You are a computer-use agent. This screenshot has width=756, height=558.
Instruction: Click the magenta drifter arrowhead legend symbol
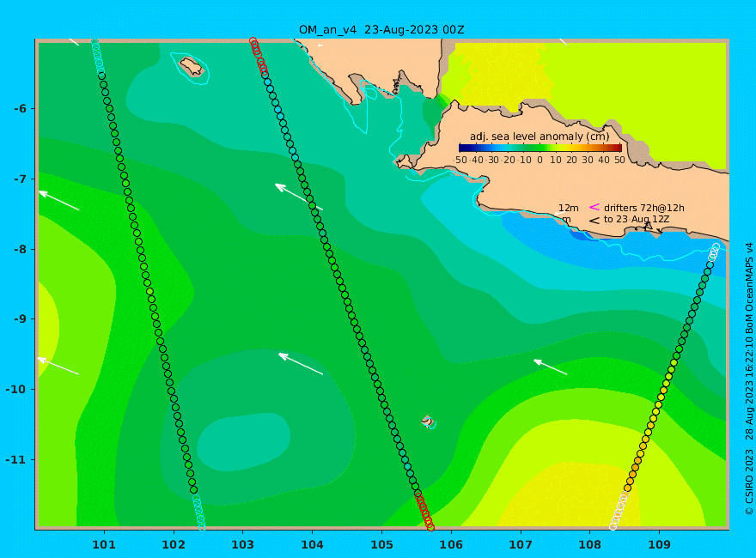(594, 207)
